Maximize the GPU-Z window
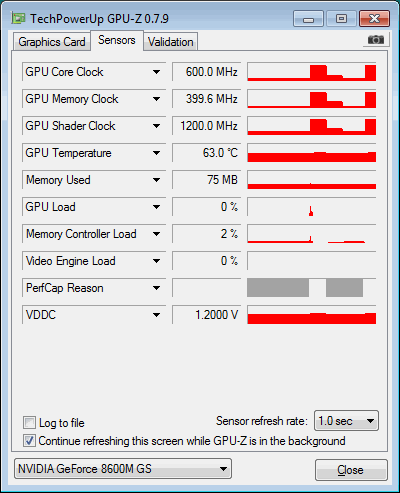 click(x=341, y=19)
